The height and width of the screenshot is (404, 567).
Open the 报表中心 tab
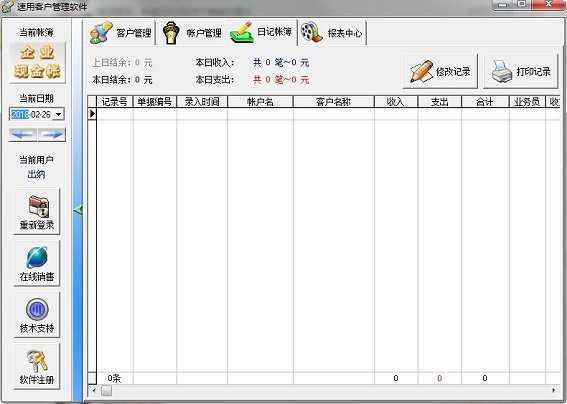point(333,33)
